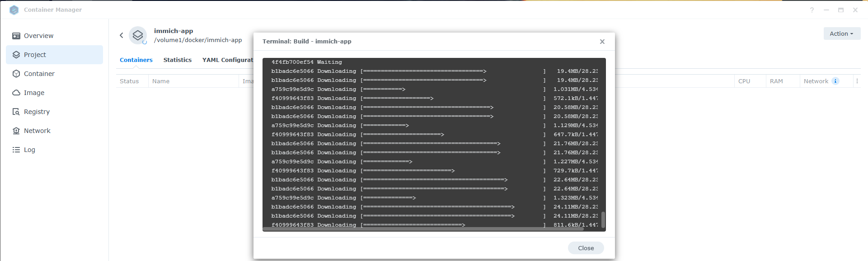Dismiss terminal dialog with X button
This screenshot has height=261, width=868.
coord(602,42)
